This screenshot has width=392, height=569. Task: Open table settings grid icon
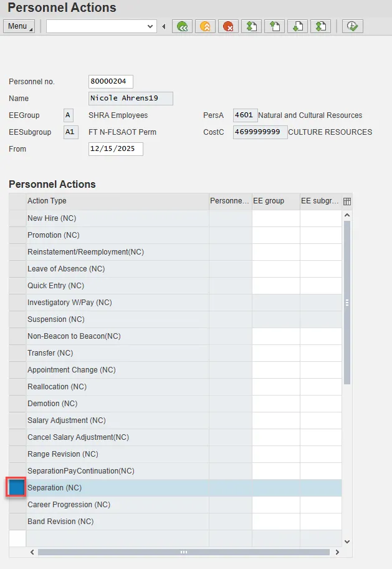point(347,201)
